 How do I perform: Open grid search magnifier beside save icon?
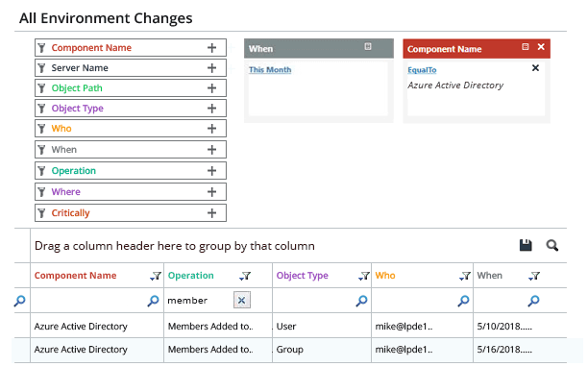pos(552,246)
